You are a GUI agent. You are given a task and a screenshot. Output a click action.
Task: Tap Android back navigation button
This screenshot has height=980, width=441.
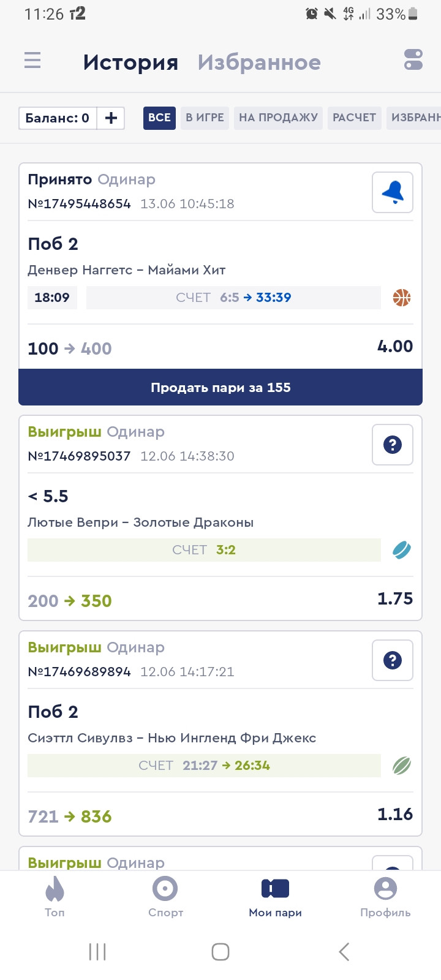[344, 951]
